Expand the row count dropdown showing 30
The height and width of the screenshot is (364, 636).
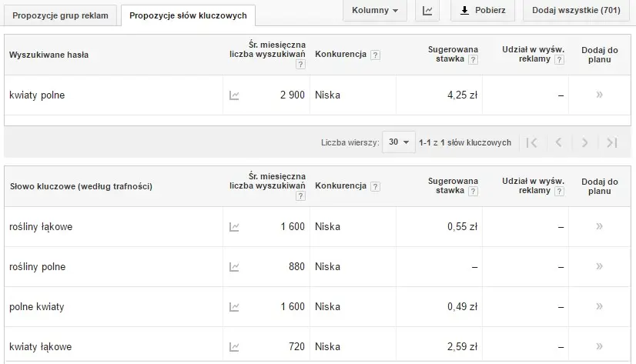[x=398, y=142]
